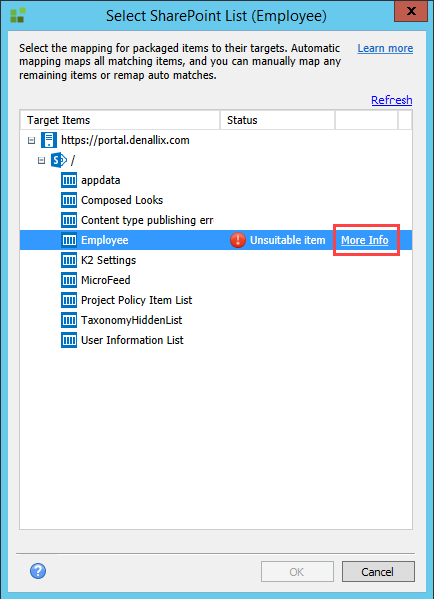Collapse the https://portal.denallix.com node
The height and width of the screenshot is (599, 434).
click(x=31, y=141)
